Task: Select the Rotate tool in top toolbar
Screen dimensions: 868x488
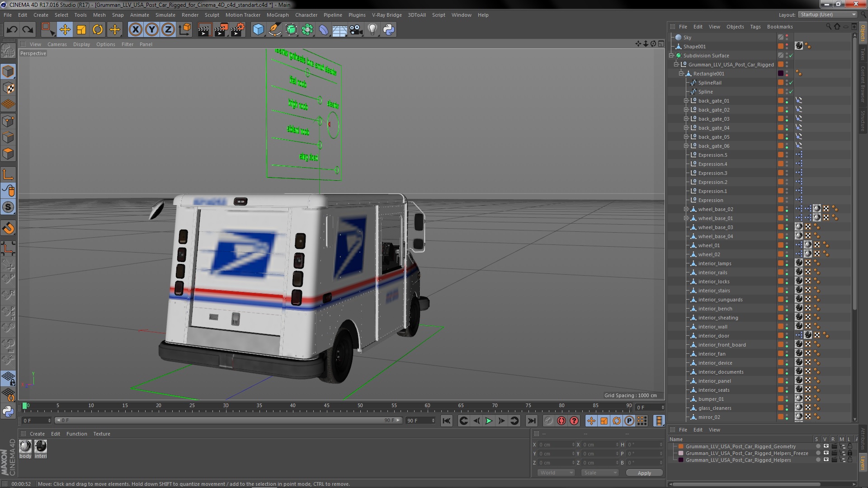Action: pos(98,30)
